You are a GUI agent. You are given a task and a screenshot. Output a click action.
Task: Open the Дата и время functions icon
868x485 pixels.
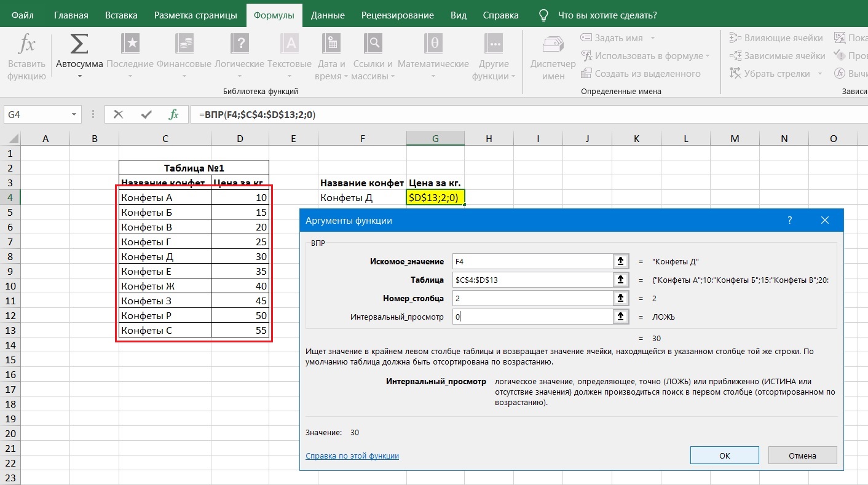332,44
